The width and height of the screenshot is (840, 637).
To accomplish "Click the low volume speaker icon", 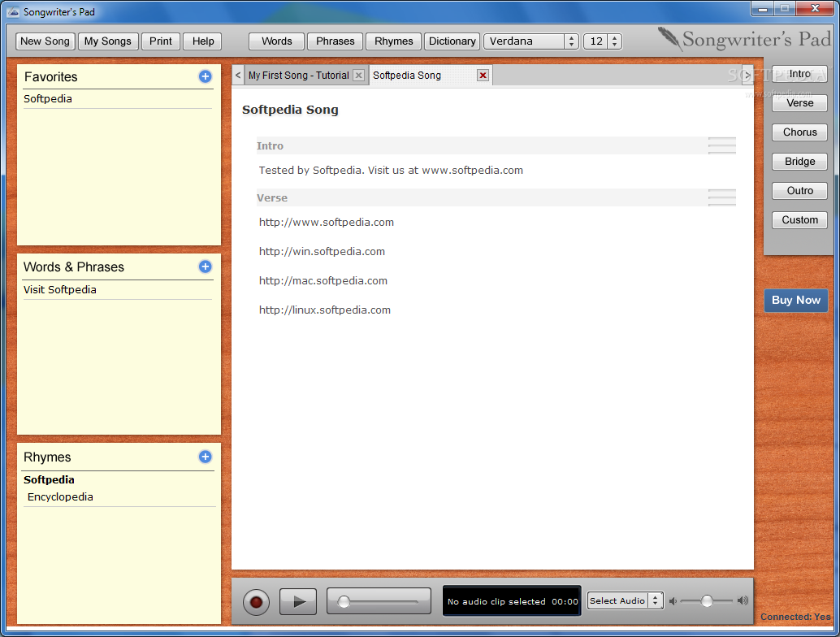I will click(x=673, y=601).
